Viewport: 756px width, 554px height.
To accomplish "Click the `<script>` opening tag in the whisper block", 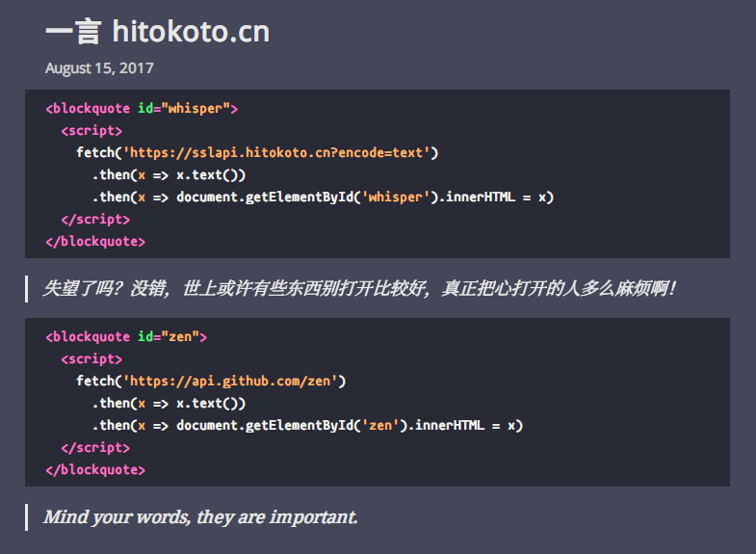I will 91,131.
